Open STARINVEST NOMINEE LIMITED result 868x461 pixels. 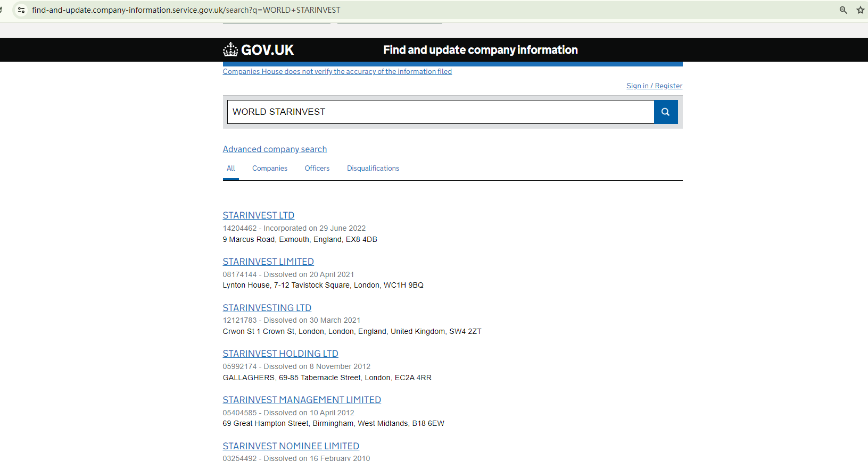pyautogui.click(x=291, y=446)
